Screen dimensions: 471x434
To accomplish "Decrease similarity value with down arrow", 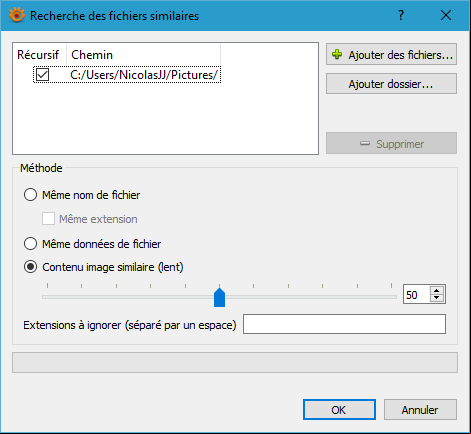I will coord(437,298).
